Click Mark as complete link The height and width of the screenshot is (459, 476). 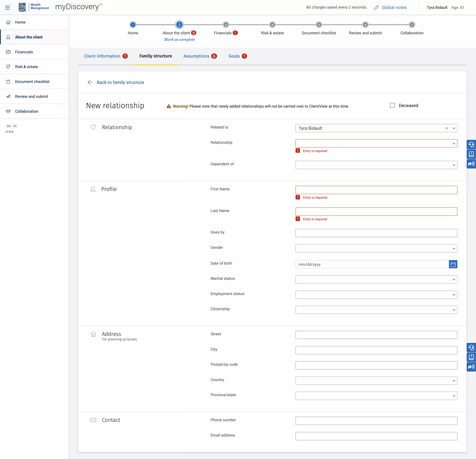(x=179, y=39)
